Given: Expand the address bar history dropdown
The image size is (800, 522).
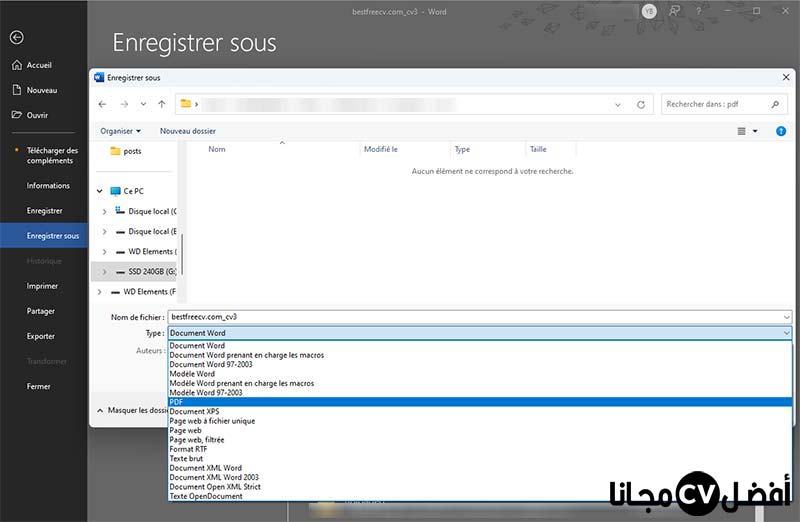Looking at the screenshot, I should coord(618,105).
